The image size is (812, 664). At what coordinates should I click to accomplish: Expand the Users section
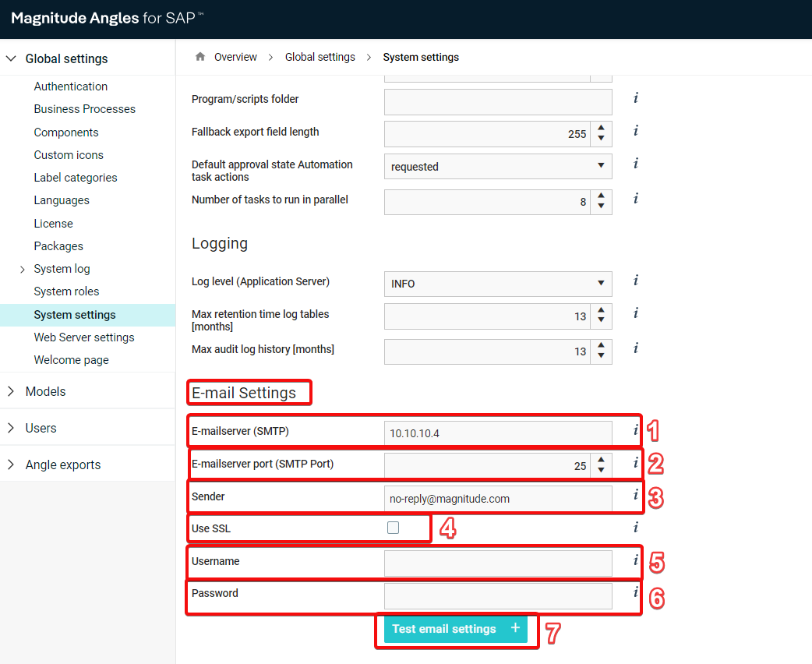point(11,428)
